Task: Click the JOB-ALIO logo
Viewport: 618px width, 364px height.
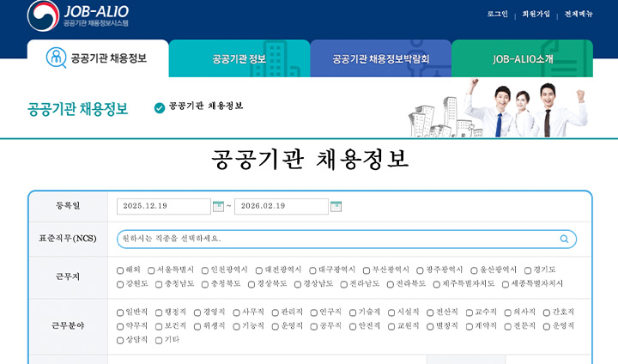Action: [x=78, y=15]
